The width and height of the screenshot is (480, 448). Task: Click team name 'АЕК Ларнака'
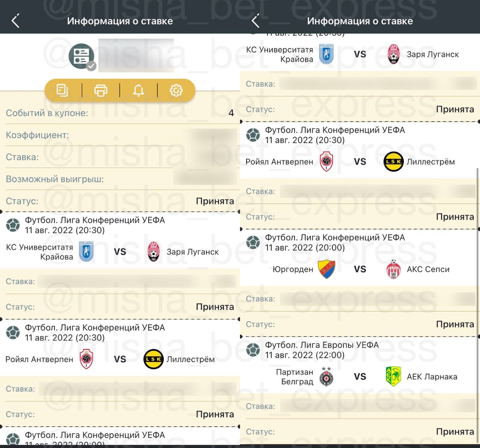pyautogui.click(x=432, y=377)
